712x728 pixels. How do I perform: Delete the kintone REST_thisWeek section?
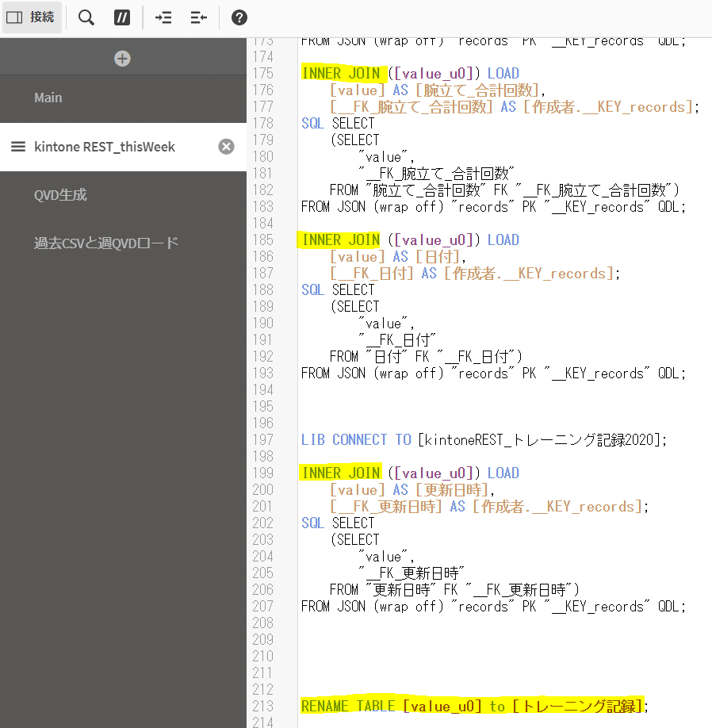click(x=226, y=147)
